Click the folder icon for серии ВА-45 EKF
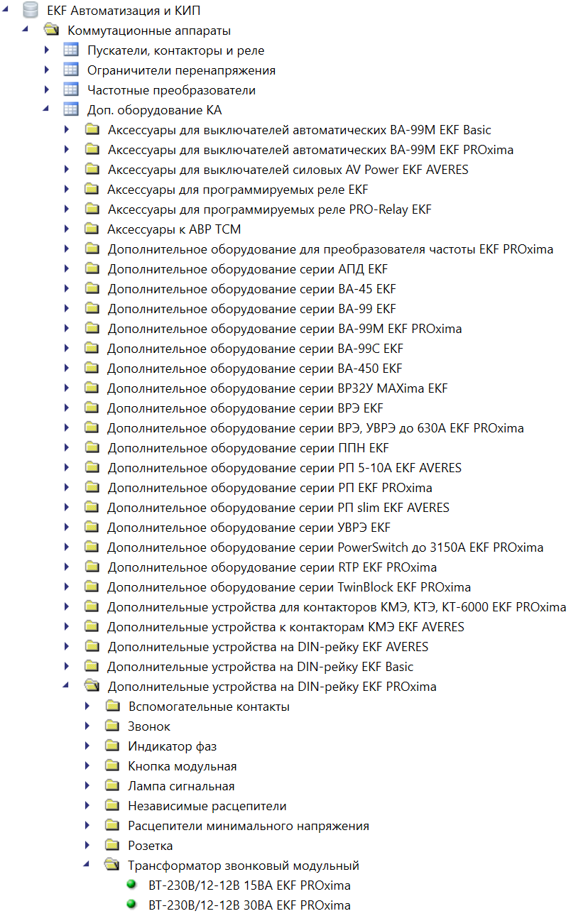This screenshot has height=916, width=588. point(91,289)
